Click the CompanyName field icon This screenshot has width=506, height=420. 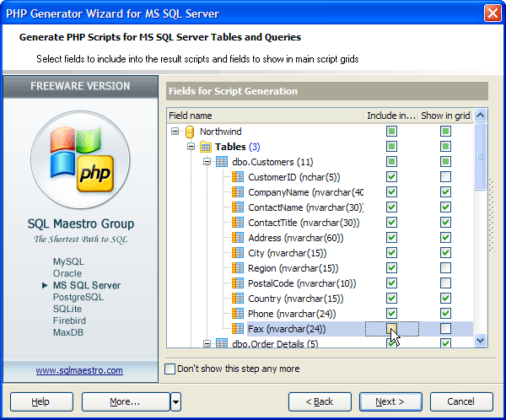tap(238, 192)
